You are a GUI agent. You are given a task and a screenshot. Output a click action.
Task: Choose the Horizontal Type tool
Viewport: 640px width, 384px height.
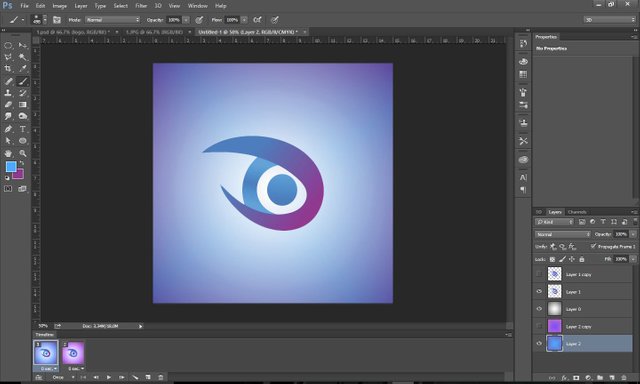pos(23,129)
